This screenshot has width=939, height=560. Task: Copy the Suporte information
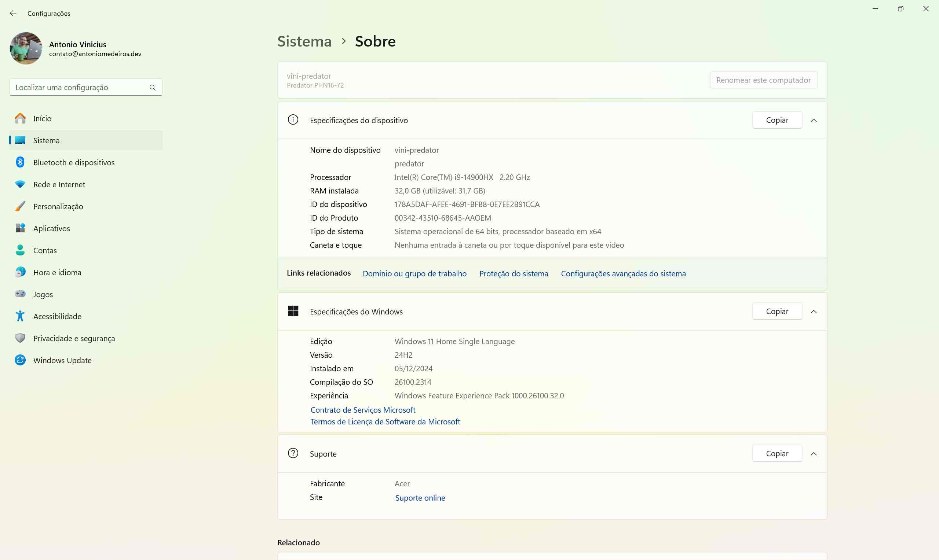[777, 454]
